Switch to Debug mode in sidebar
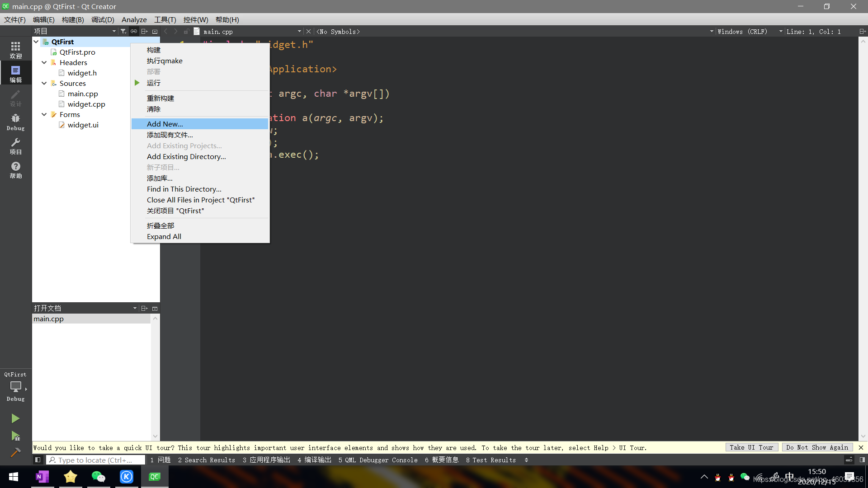 click(15, 122)
